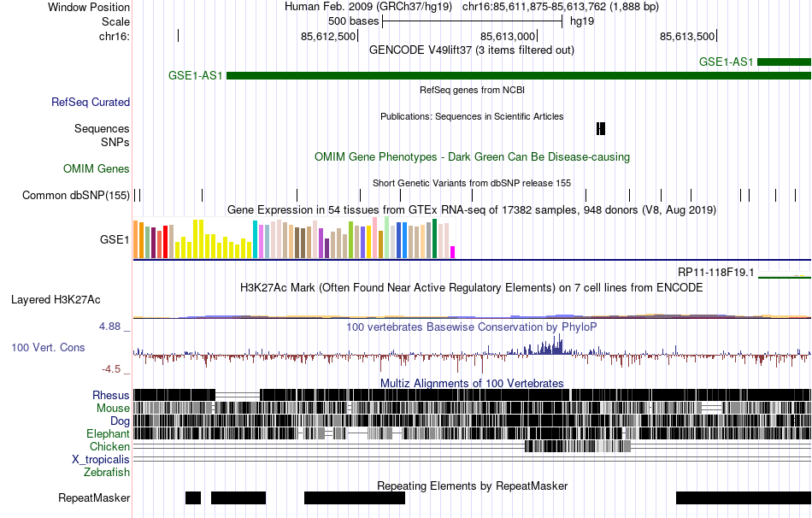Click the Publications Sequences in Scientific Articles title
This screenshot has width=812, height=518.
[473, 116]
